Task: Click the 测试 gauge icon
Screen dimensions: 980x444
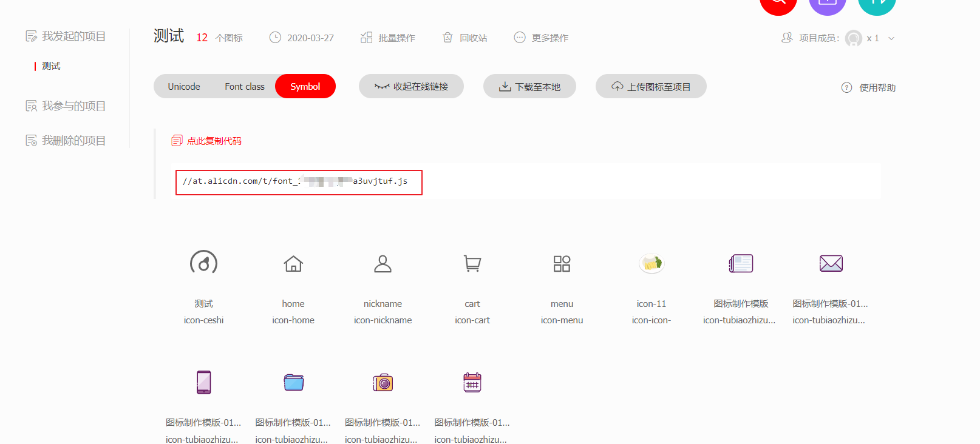Action: [203, 263]
